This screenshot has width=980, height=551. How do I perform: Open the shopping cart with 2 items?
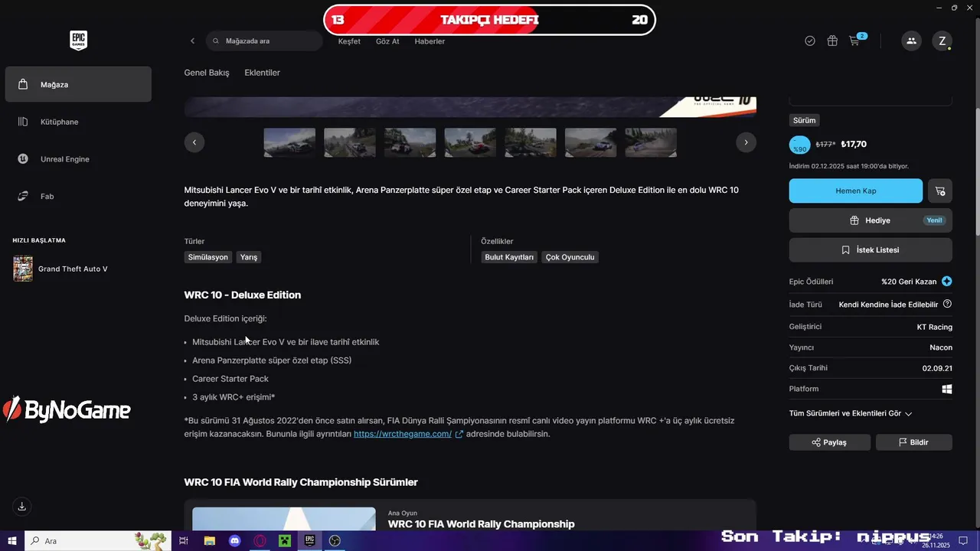click(x=857, y=40)
